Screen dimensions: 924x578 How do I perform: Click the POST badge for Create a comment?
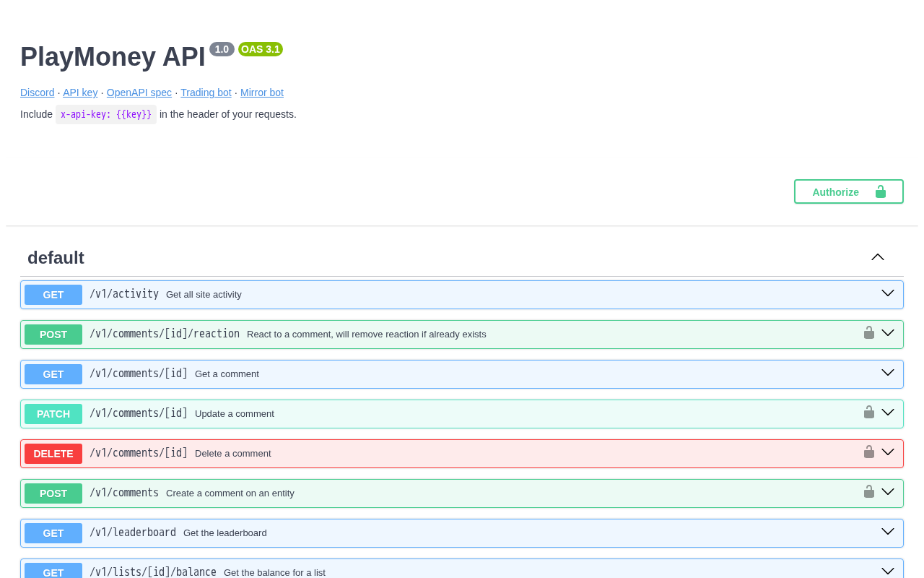[x=53, y=493]
